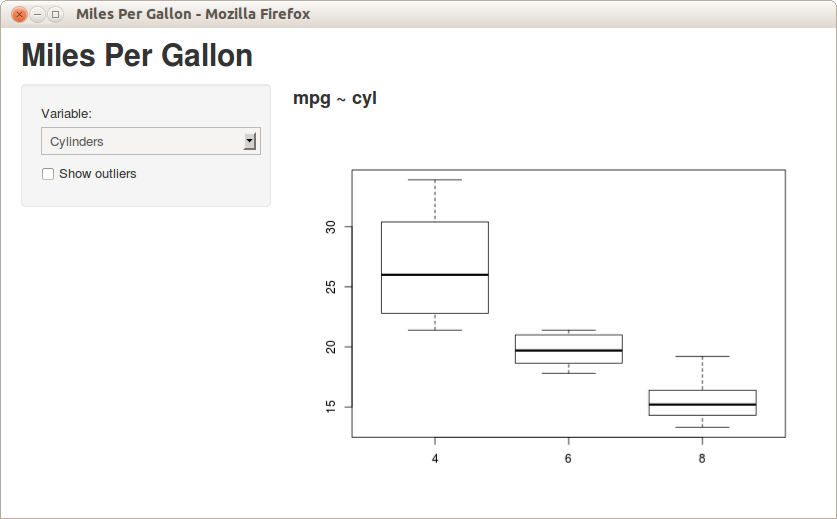
Task: Click the x-axis label 8
Action: (702, 459)
